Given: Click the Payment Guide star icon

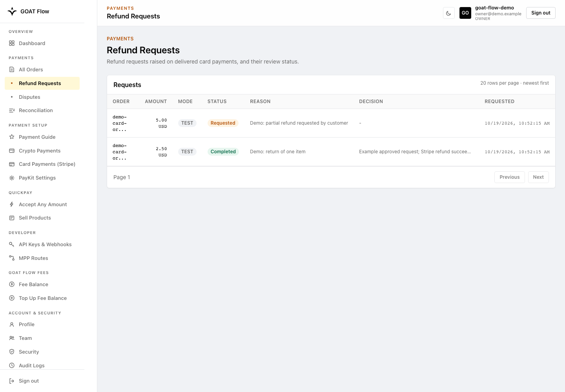Looking at the screenshot, I should [12, 137].
